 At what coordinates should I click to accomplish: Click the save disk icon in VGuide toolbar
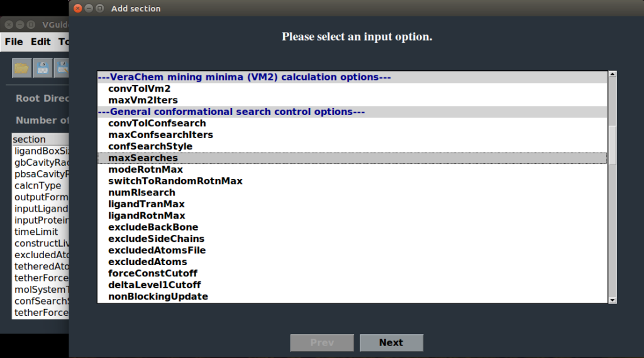tap(42, 68)
